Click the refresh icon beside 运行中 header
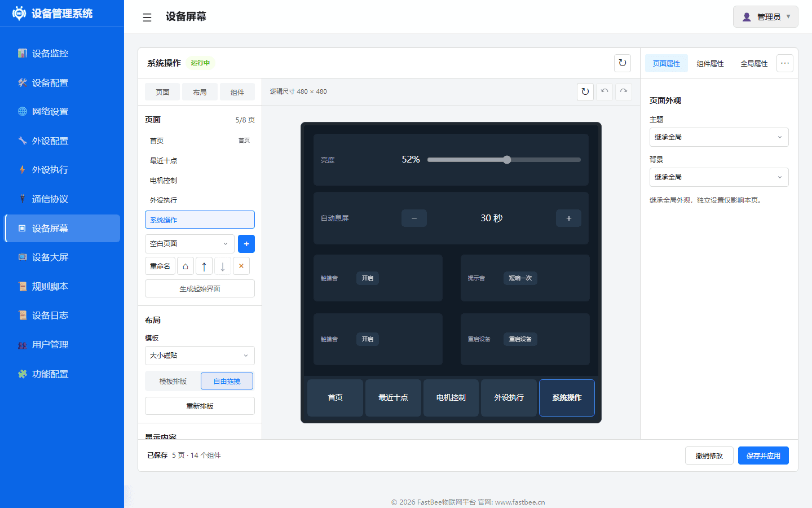Screen dimensions: 812x508 point(623,63)
